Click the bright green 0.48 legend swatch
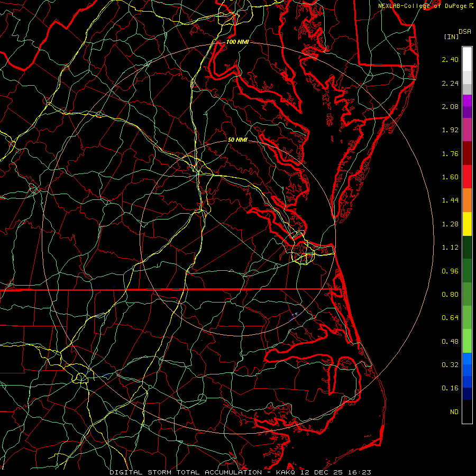Screen dimensions: 476x476 [467, 341]
